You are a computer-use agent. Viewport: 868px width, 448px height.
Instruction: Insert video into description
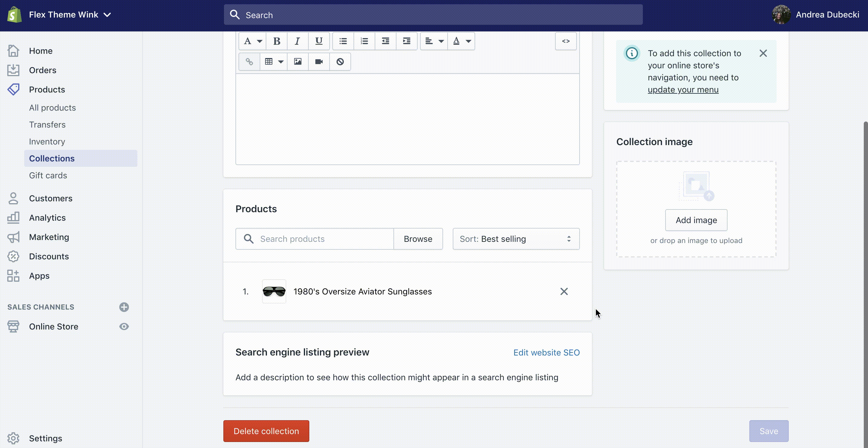(319, 62)
